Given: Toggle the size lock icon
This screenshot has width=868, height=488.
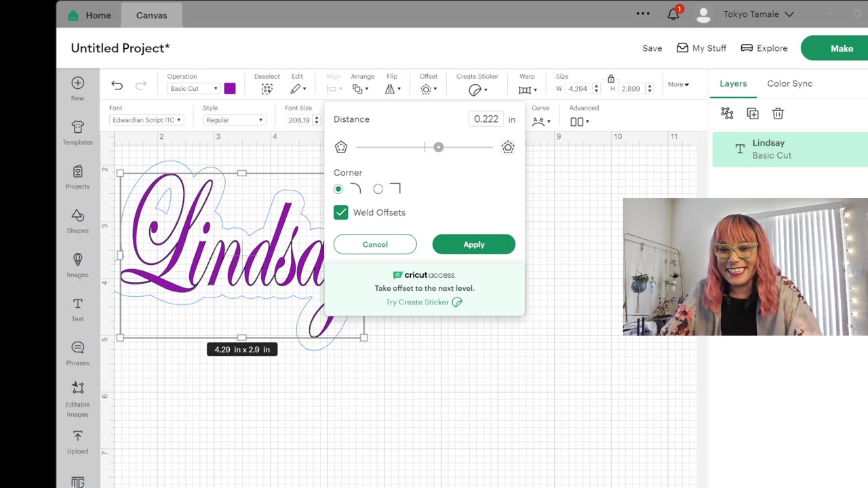Looking at the screenshot, I should pos(611,79).
